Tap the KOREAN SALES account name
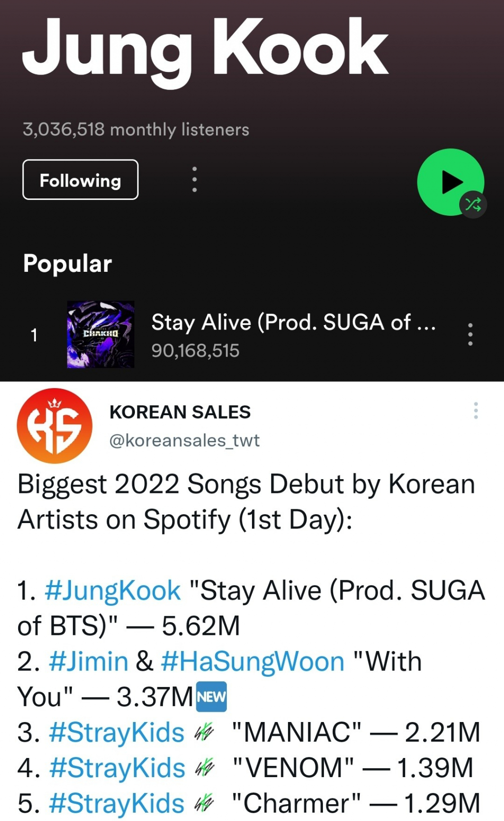This screenshot has height=821, width=504. (180, 412)
